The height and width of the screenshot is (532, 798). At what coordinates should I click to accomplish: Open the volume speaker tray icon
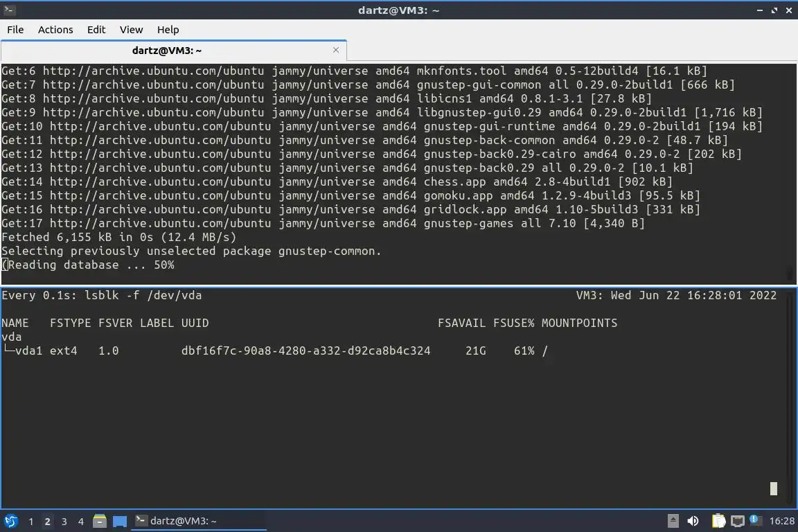click(x=693, y=521)
